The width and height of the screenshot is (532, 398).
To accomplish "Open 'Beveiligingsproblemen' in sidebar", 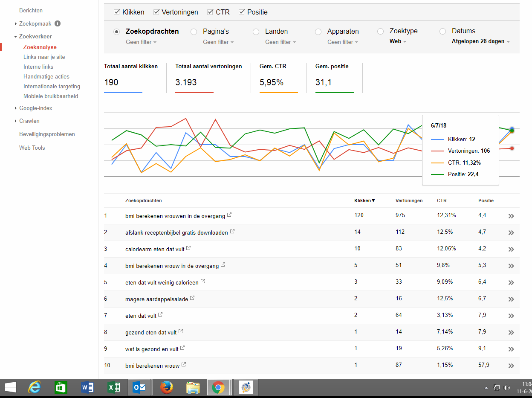I will (47, 134).
